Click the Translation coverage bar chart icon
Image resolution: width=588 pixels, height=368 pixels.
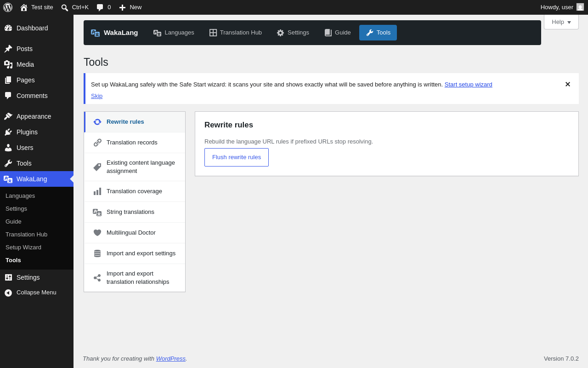[97, 191]
